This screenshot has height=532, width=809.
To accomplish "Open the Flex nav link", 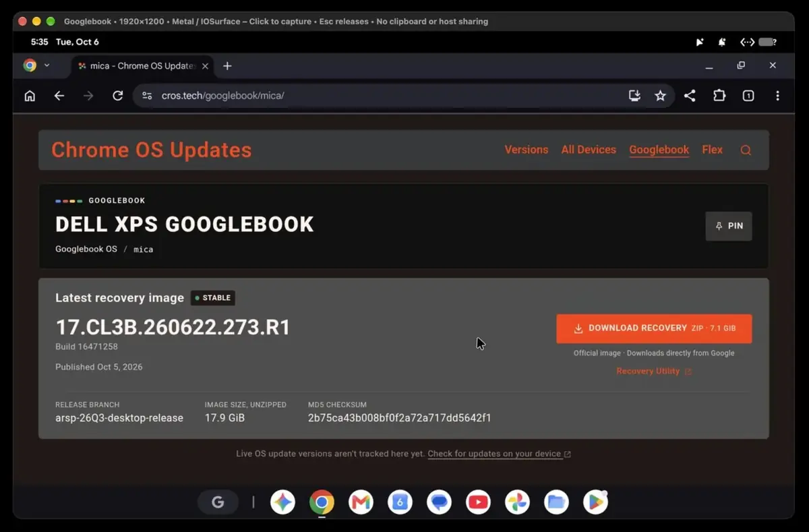I will coord(713,150).
